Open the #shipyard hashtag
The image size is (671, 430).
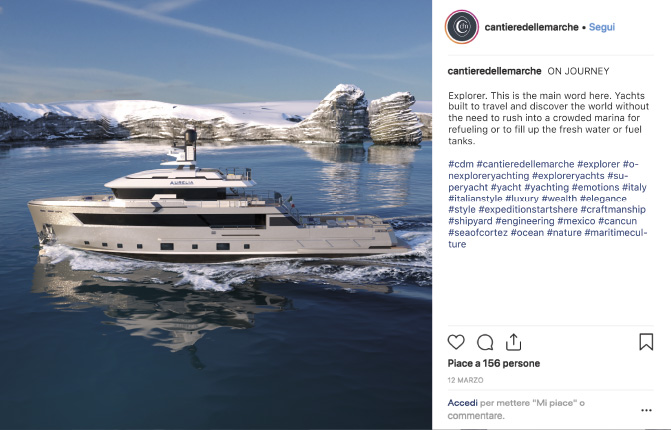click(x=470, y=221)
